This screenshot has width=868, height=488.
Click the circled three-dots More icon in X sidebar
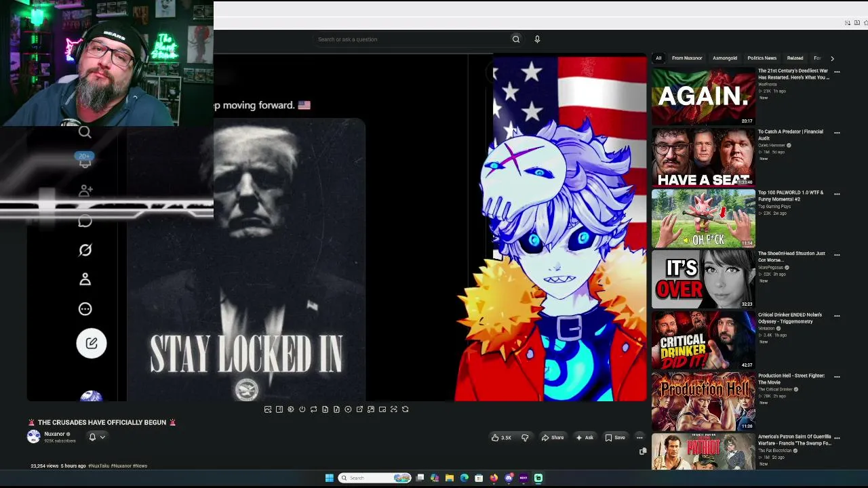[x=85, y=309]
